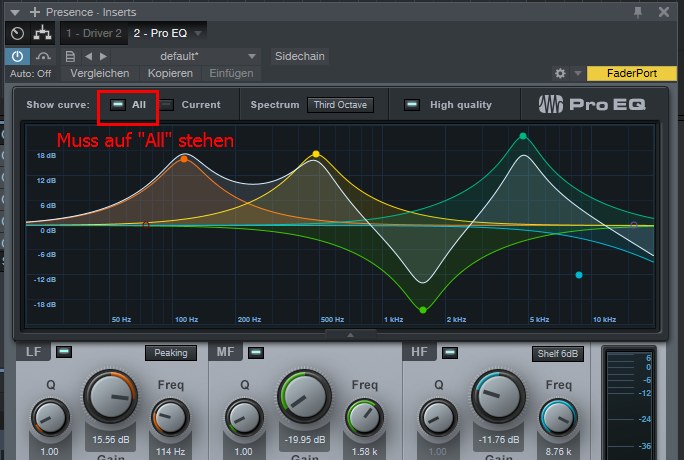The height and width of the screenshot is (460, 684).
Task: Toggle High quality mode
Action: [412, 105]
